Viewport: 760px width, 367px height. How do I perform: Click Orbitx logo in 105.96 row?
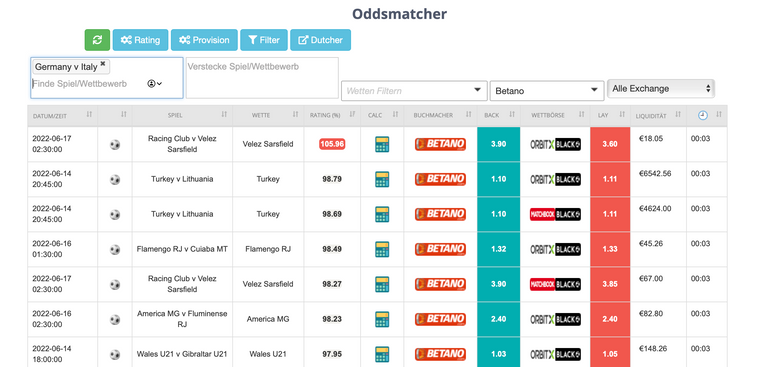click(555, 144)
